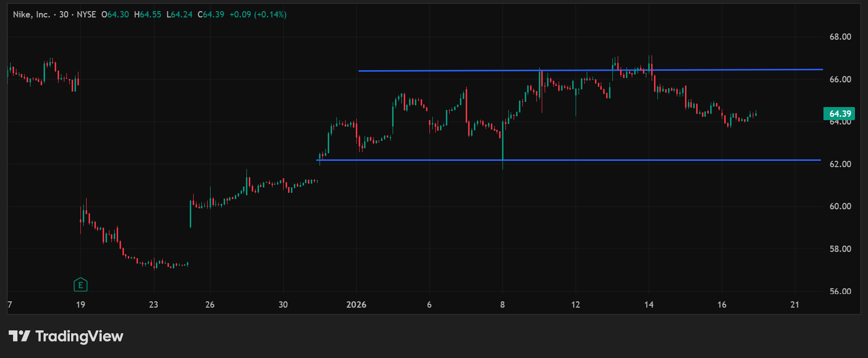Click the close value 64.39 in legend

[x=213, y=15]
